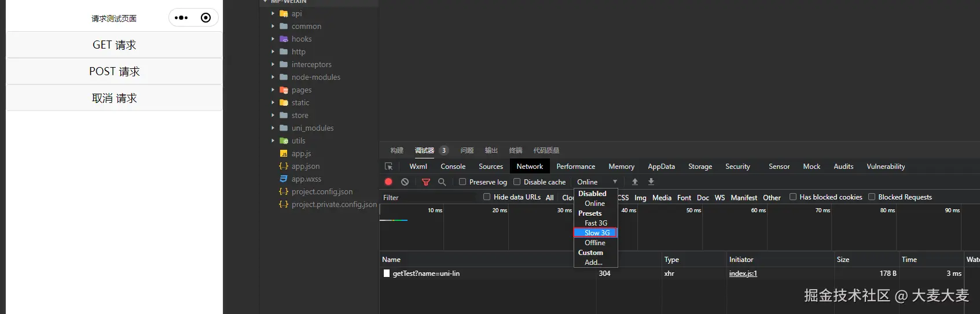Switch to the Console tab
Screen dimensions: 980x314
pos(453,167)
